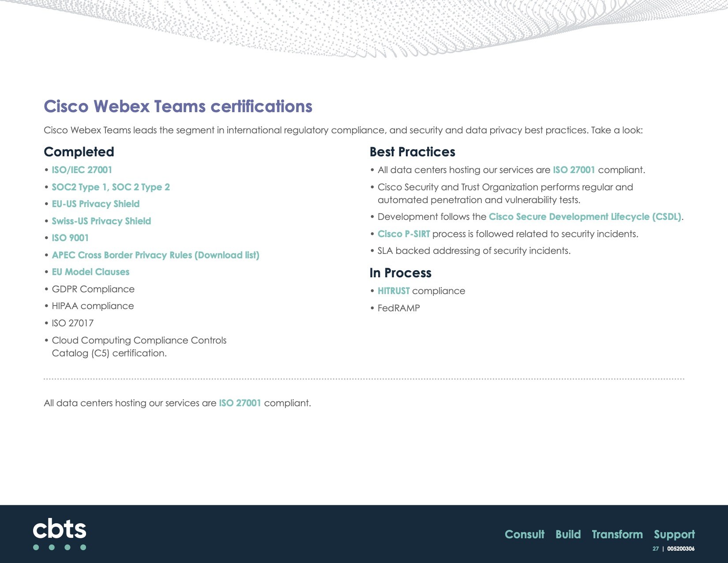Open Cisco Secure Development Lifecycle (CSDL) link

tap(585, 217)
